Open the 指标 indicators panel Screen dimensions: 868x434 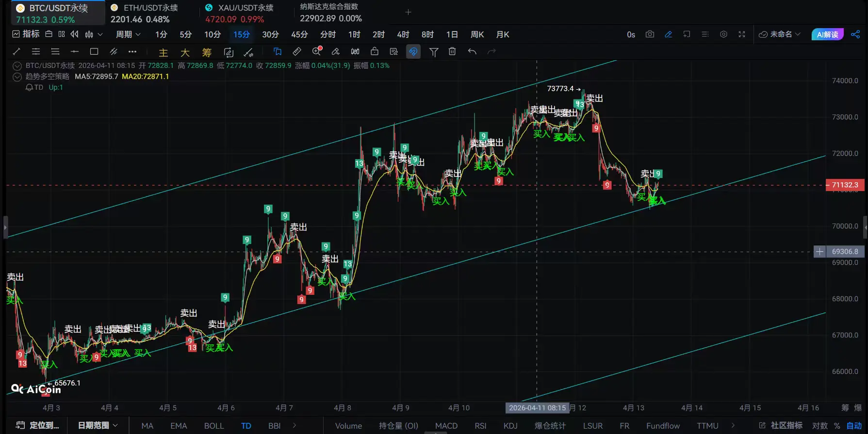click(x=26, y=34)
